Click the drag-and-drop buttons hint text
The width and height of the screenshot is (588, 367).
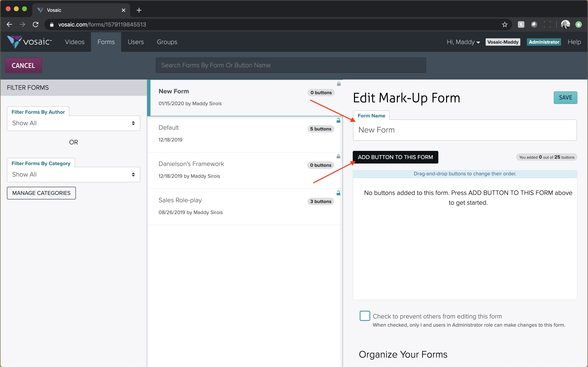point(465,174)
